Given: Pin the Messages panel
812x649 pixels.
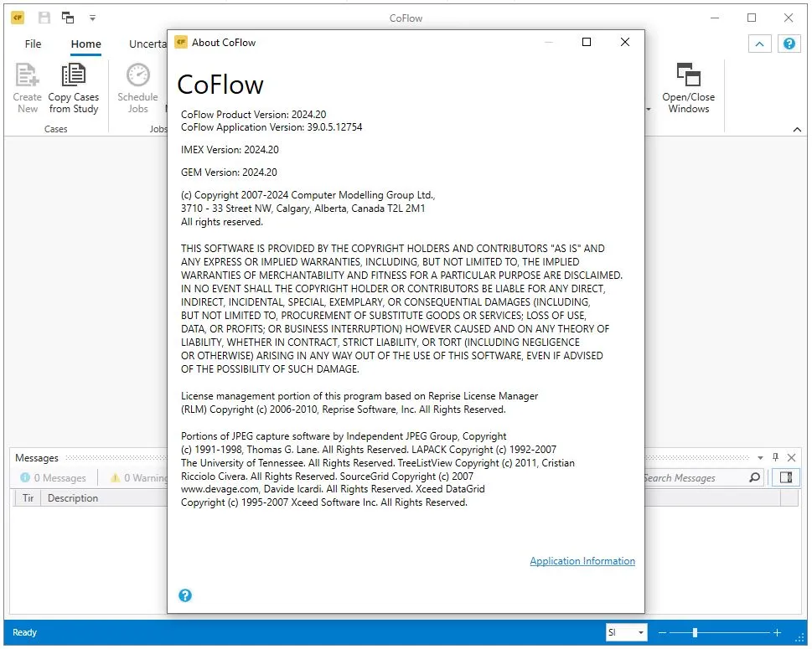Looking at the screenshot, I should click(x=775, y=457).
